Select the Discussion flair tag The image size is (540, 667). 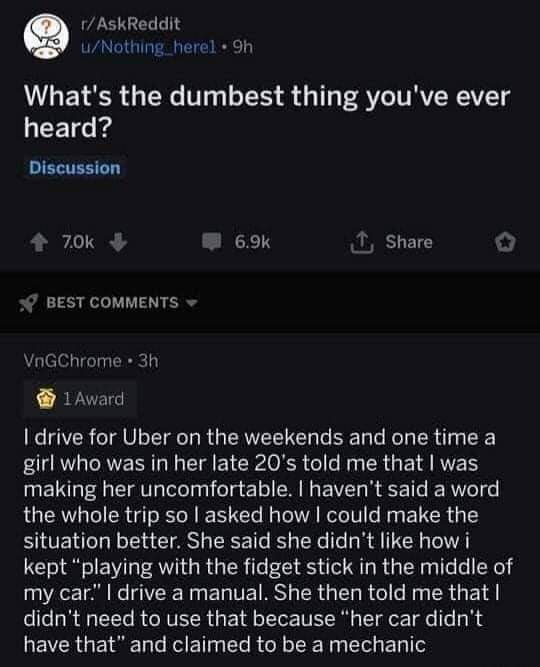(75, 168)
